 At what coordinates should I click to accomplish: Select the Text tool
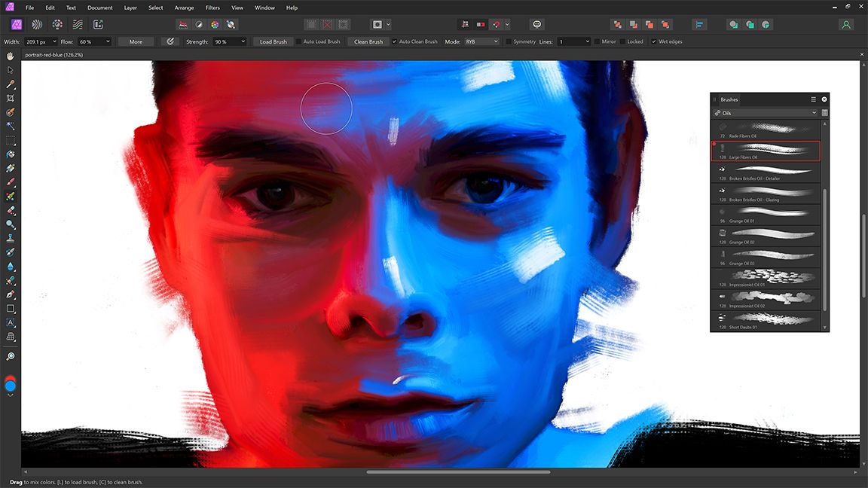click(x=11, y=322)
